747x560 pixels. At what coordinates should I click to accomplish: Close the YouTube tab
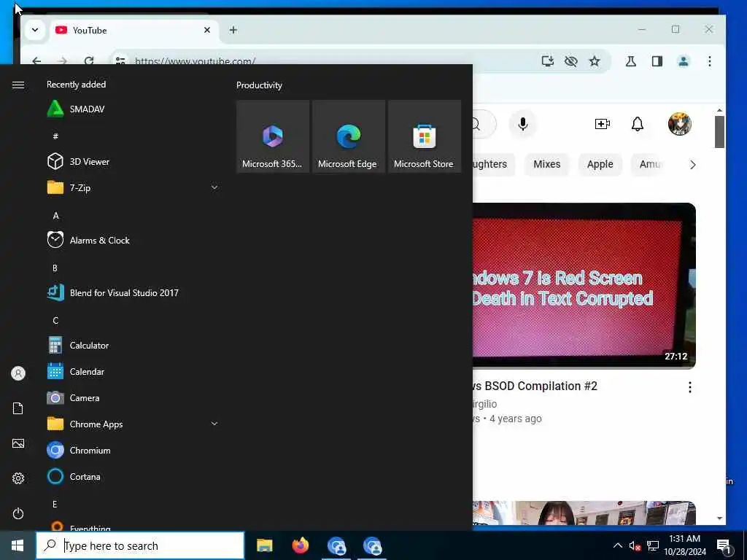tap(207, 30)
